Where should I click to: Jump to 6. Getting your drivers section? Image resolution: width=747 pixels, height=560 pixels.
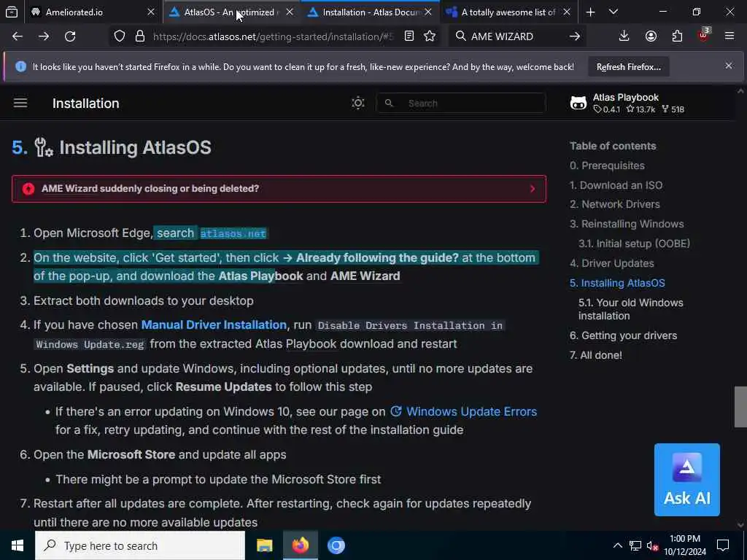[623, 335]
